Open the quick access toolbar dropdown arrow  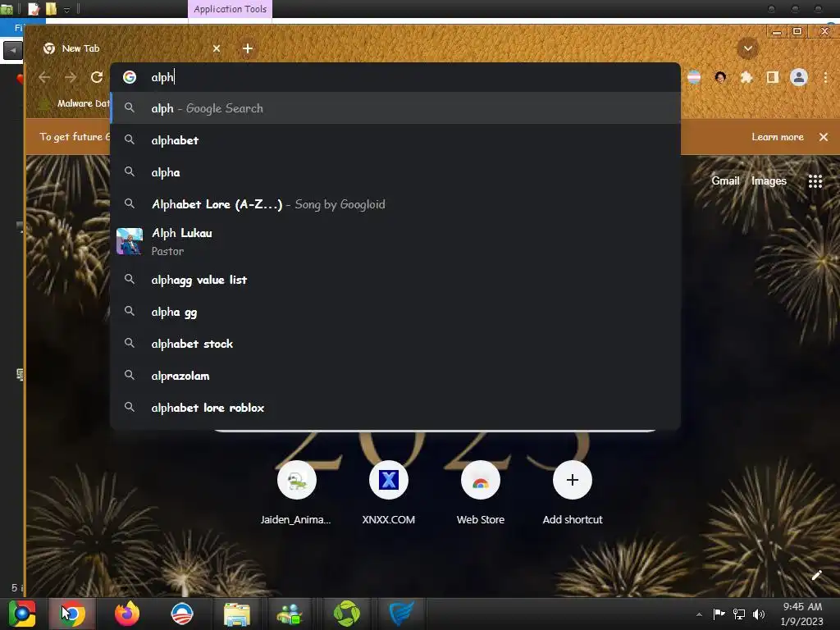(66, 10)
